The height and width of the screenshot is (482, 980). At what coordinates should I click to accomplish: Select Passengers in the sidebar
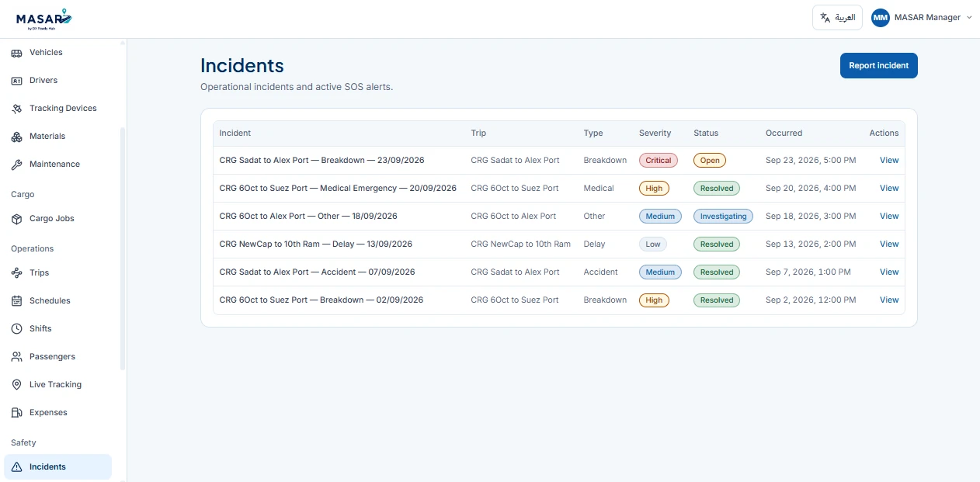pyautogui.click(x=57, y=357)
